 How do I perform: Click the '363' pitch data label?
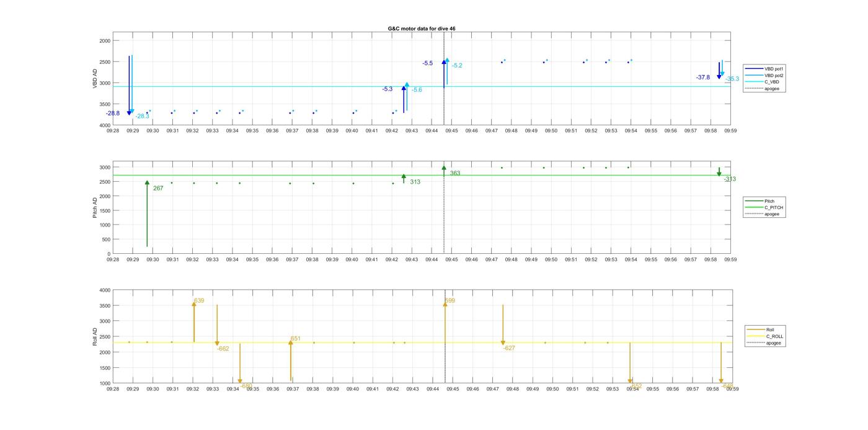455,173
